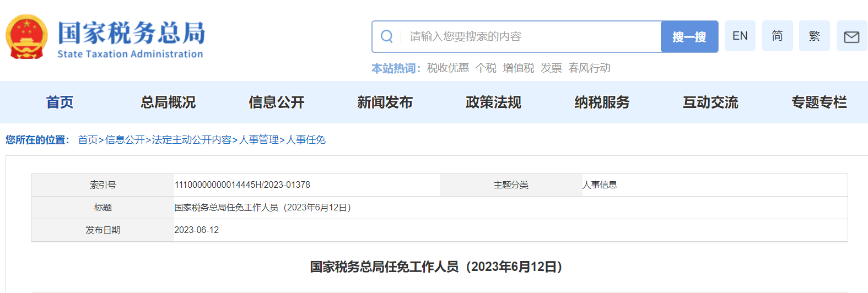The image size is (868, 293).
Task: Select 政策法规 navigation item
Action: click(493, 102)
